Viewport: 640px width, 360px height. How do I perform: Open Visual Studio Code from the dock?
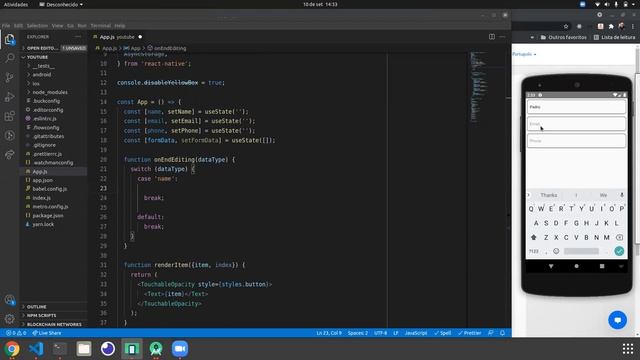click(36, 349)
